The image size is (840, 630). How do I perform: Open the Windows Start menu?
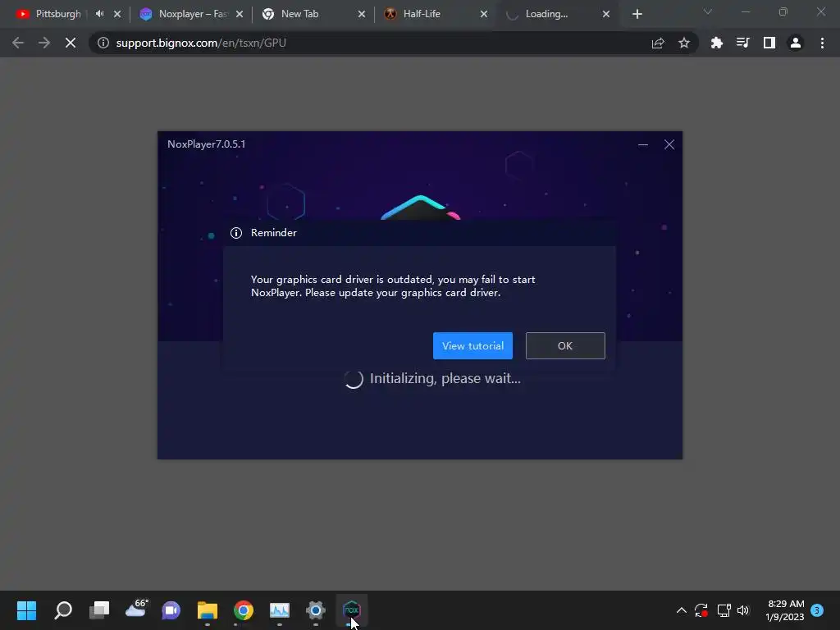(27, 610)
